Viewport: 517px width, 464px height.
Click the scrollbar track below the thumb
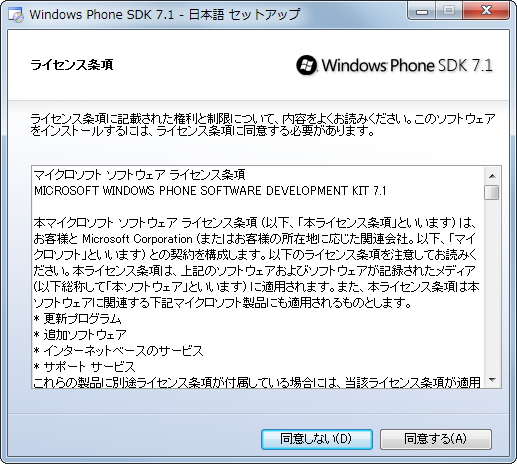pyautogui.click(x=492, y=286)
